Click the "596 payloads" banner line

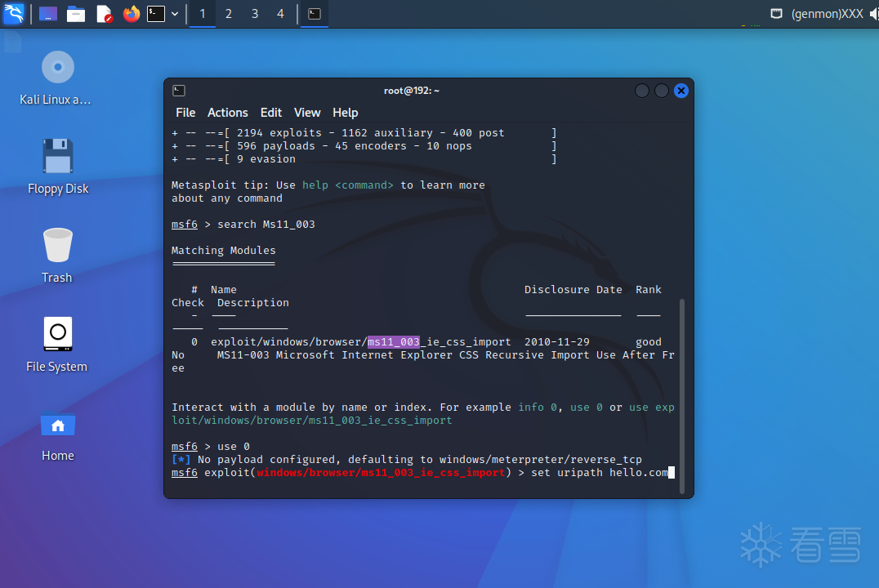pyautogui.click(x=364, y=145)
